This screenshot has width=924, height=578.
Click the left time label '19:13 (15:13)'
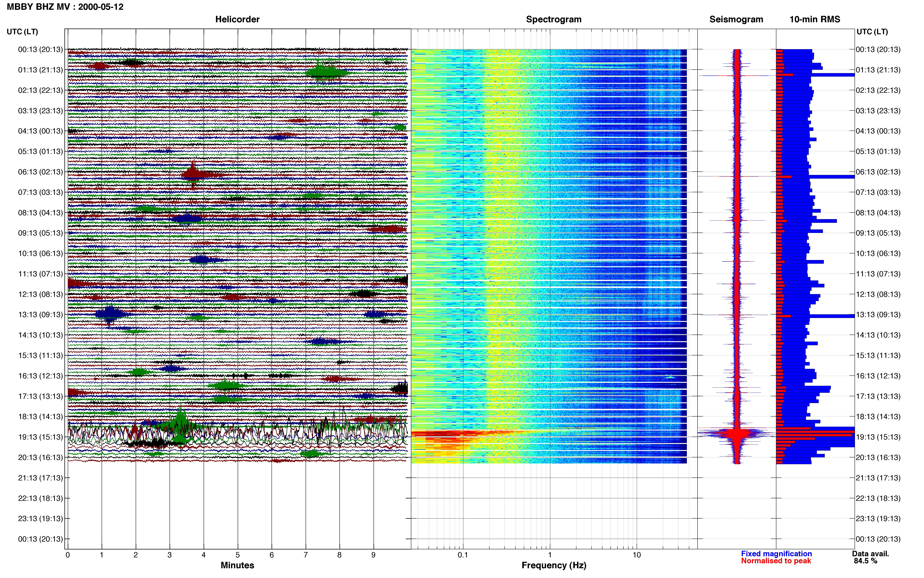pos(40,437)
